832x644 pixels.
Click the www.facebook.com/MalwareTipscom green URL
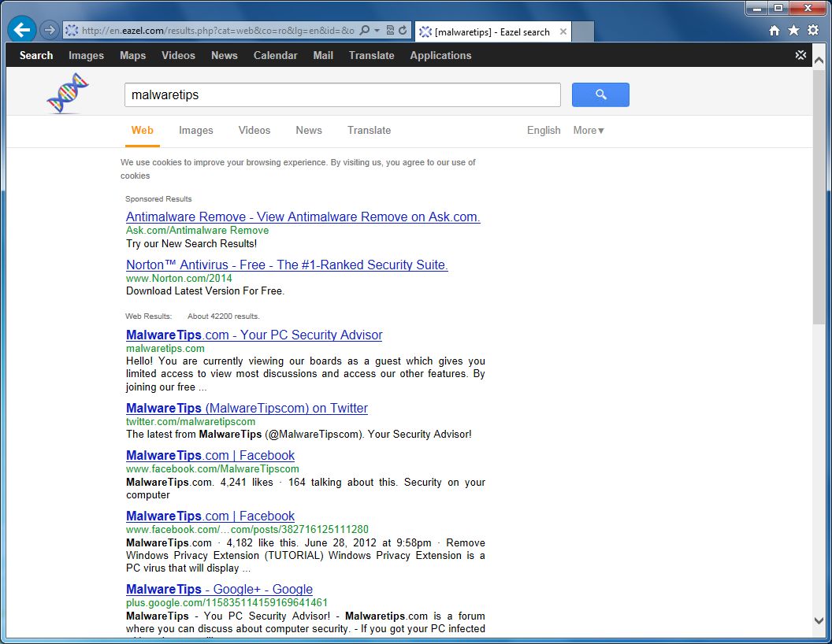click(212, 468)
